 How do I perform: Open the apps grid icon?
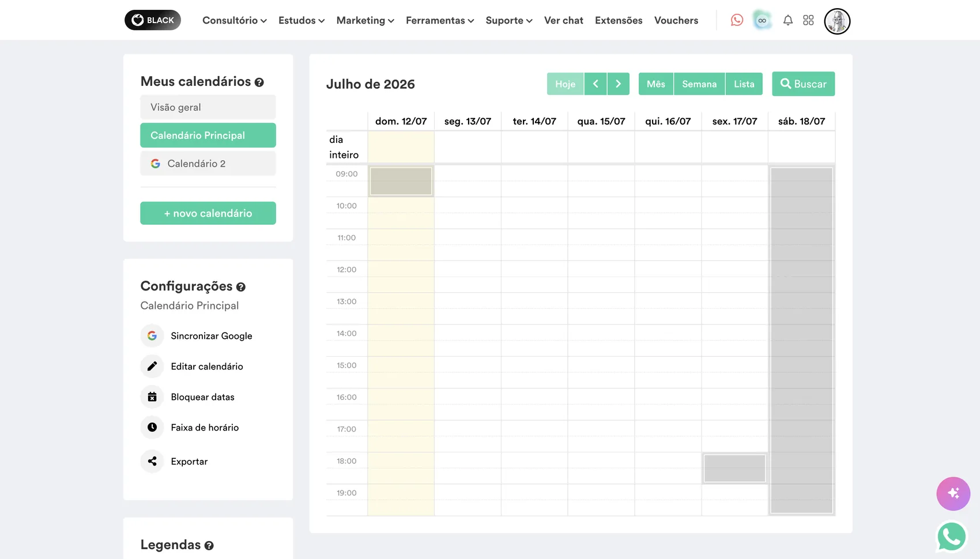808,20
